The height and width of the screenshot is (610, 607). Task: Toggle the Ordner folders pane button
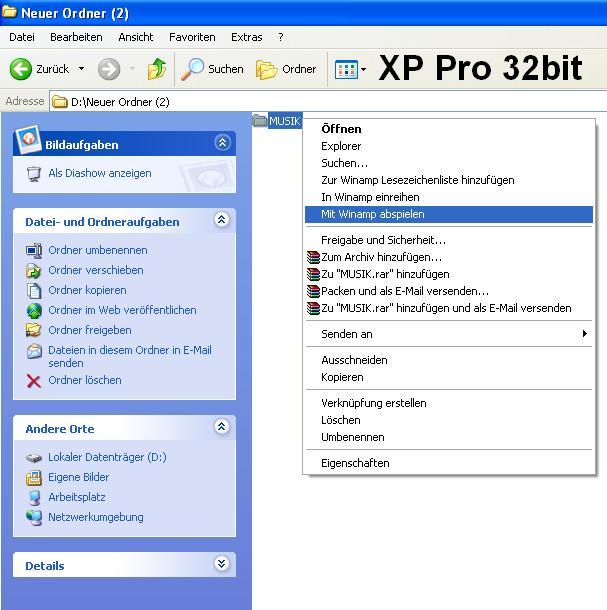(286, 69)
